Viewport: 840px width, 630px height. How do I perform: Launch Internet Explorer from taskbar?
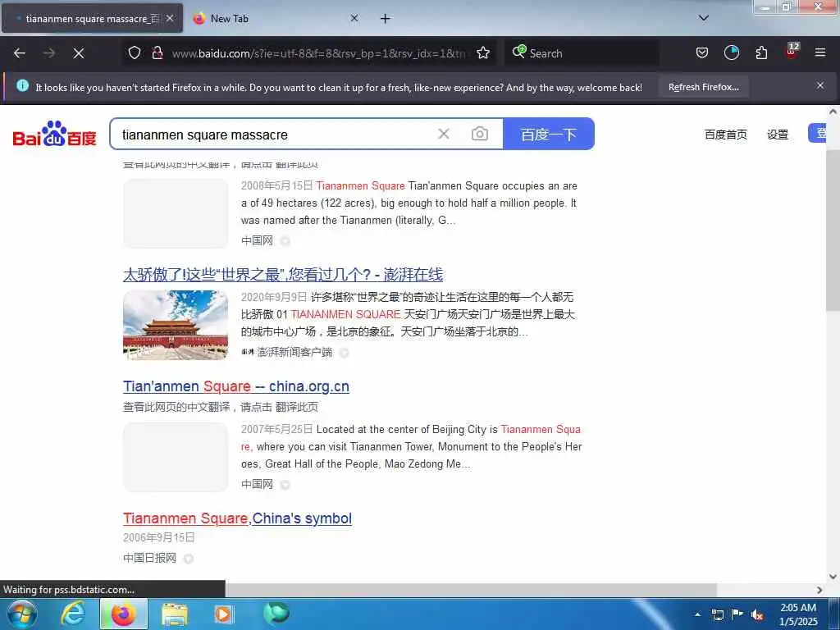point(72,614)
